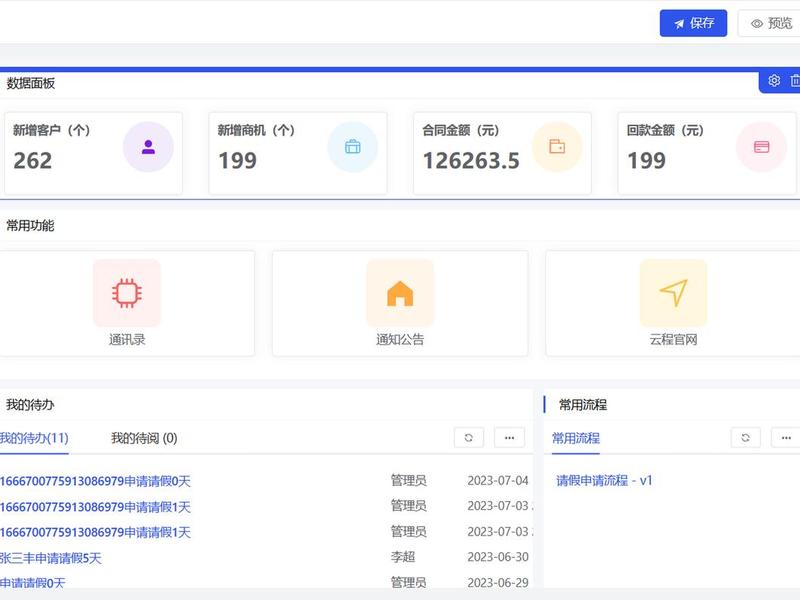Click the 新增商机 (个) card title
Image resolution: width=800 pixels, height=600 pixels.
point(256,131)
